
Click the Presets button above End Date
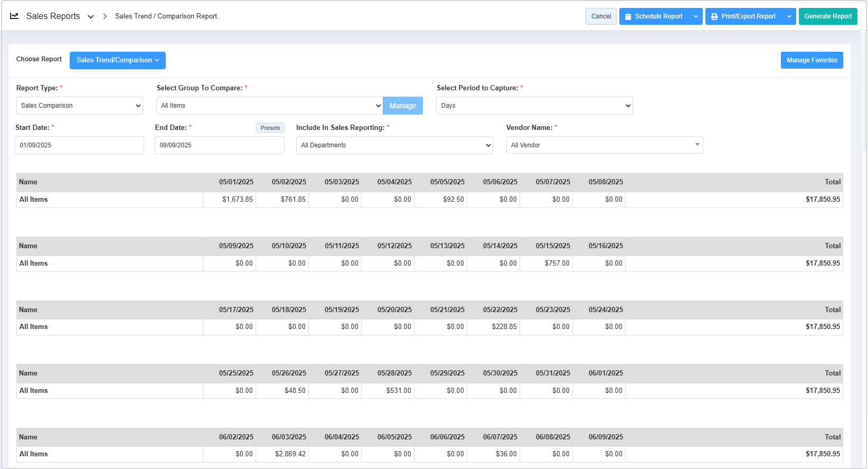click(270, 128)
